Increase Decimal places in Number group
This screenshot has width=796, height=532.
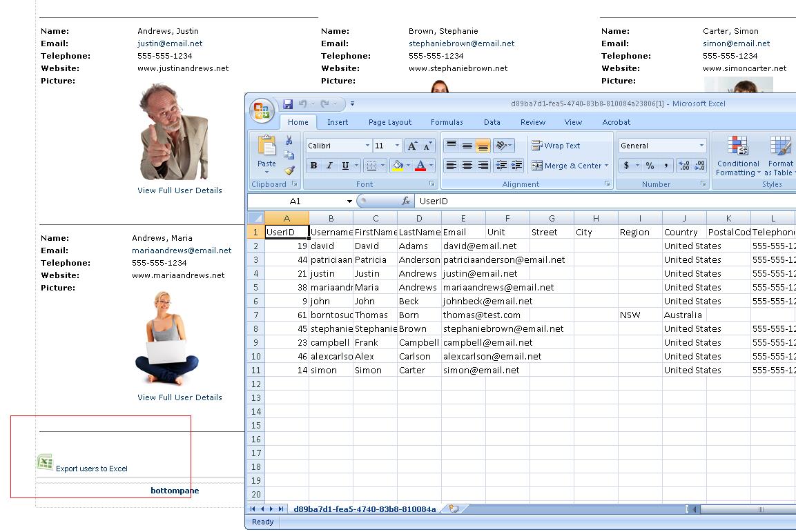click(x=684, y=166)
